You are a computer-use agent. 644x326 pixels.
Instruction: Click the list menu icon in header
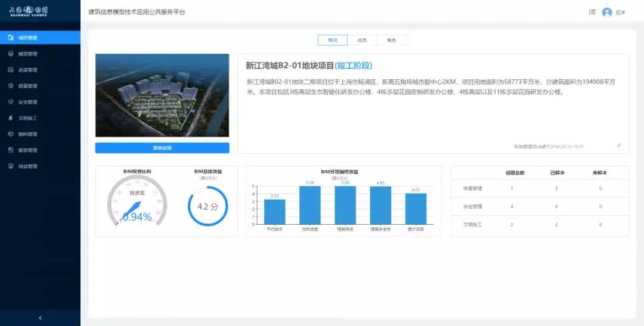click(x=592, y=12)
